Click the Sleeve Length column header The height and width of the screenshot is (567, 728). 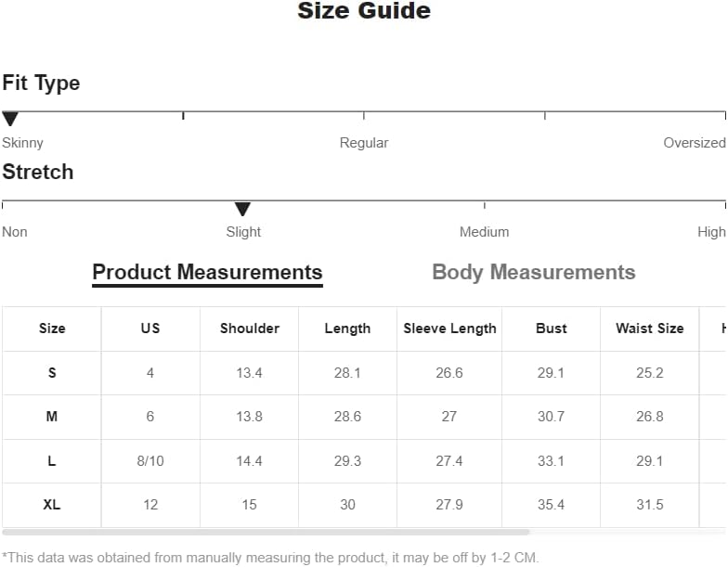449,329
